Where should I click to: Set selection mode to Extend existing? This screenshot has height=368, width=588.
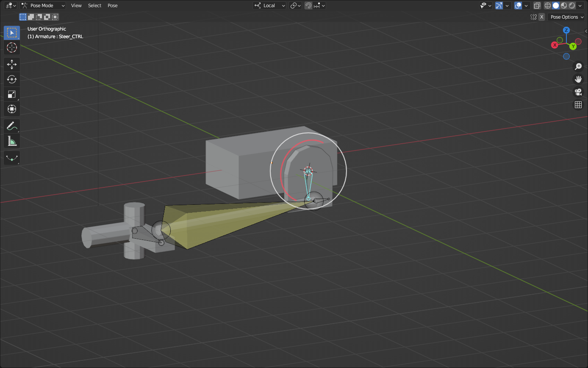(31, 17)
